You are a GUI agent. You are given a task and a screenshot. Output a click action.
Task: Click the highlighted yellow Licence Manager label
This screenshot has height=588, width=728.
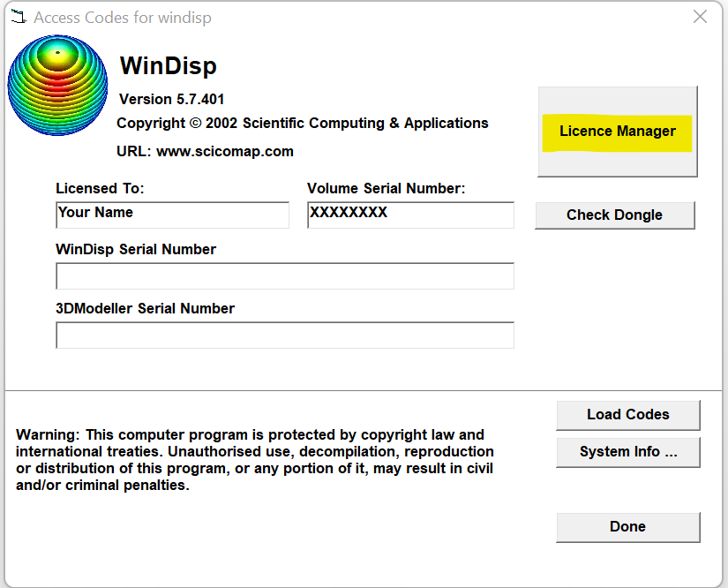pos(616,131)
